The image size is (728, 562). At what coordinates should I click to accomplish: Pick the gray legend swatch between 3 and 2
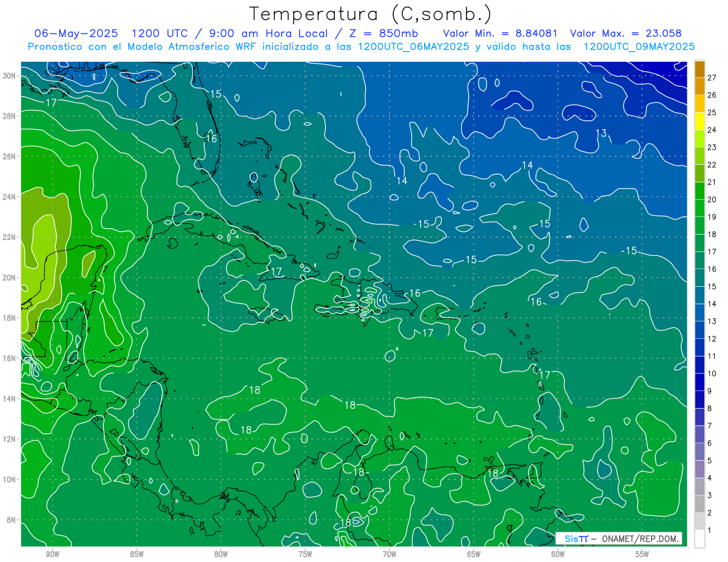click(x=699, y=504)
